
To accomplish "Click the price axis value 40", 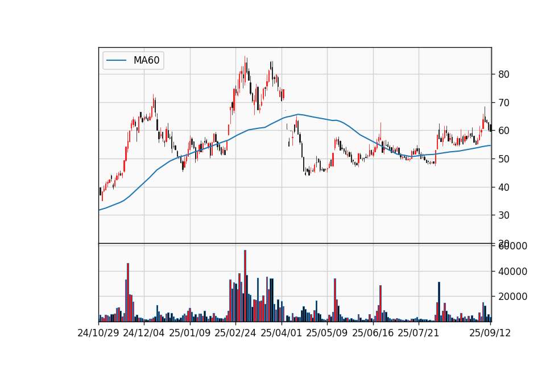I will point(504,187).
